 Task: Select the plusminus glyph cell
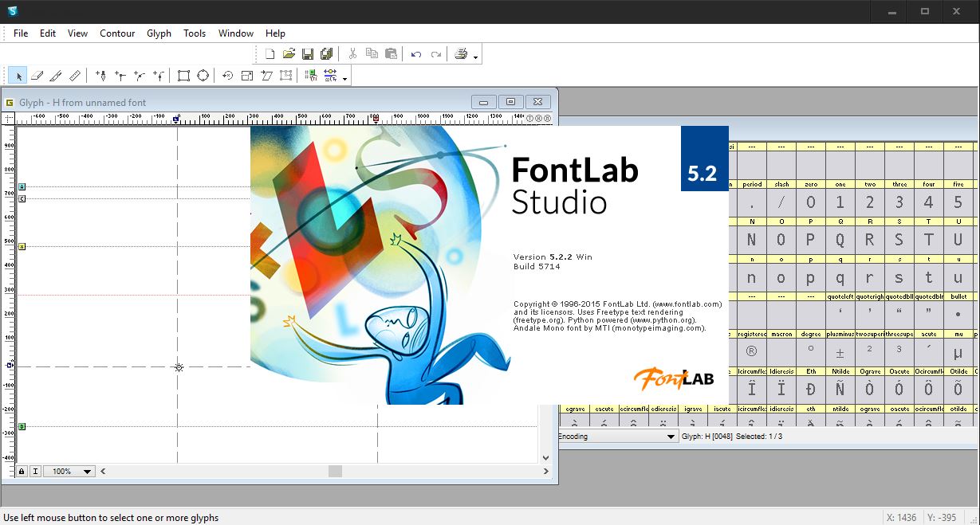click(840, 351)
